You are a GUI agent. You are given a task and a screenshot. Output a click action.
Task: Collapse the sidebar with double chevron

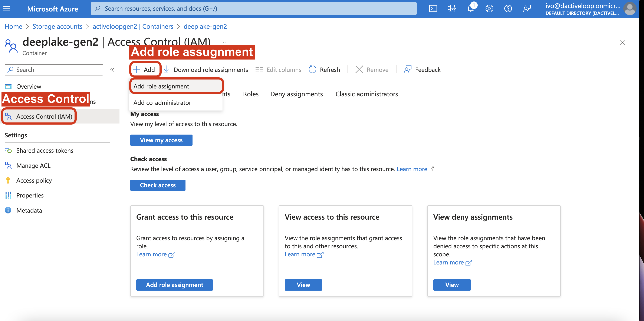(x=112, y=70)
